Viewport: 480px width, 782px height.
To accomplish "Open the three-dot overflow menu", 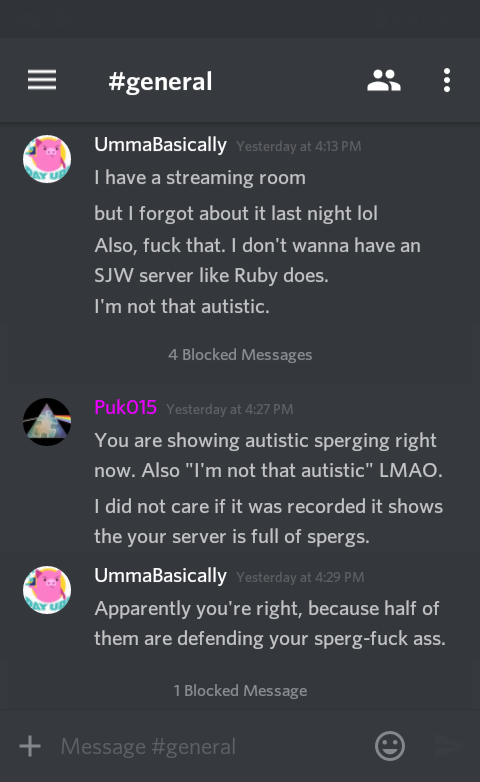I will coord(447,80).
